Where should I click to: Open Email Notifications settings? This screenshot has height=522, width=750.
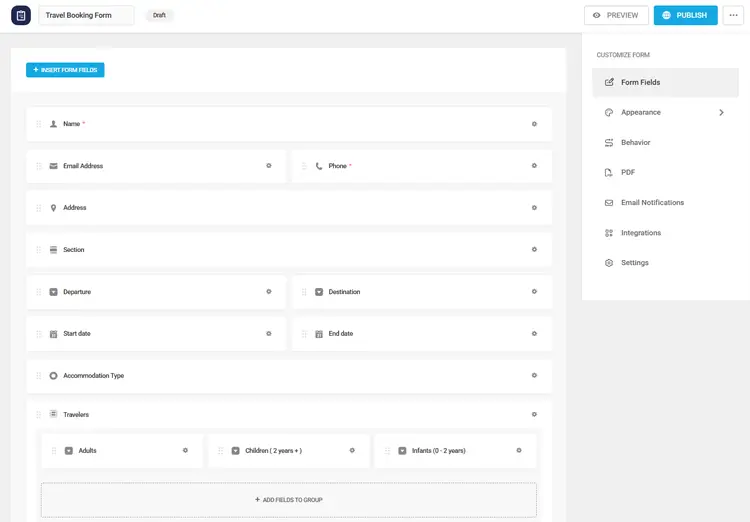[x=665, y=202]
